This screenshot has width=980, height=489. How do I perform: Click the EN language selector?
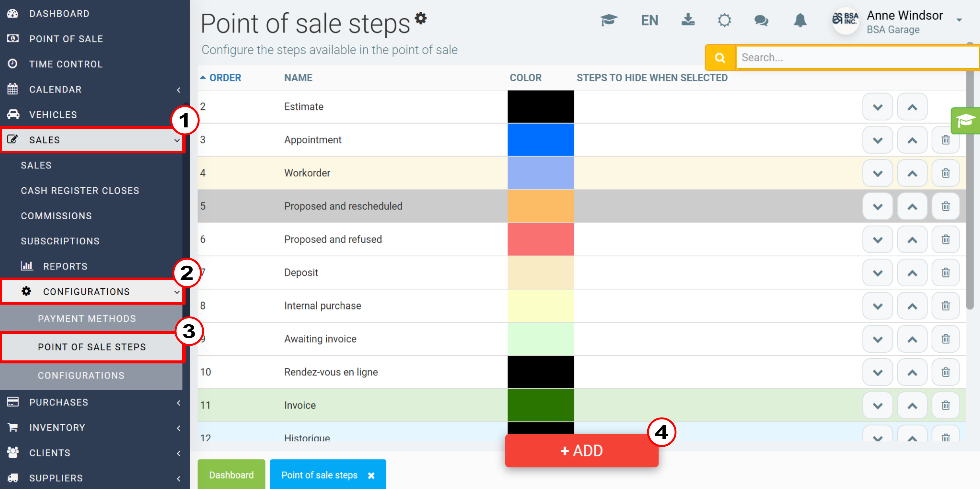(x=649, y=20)
